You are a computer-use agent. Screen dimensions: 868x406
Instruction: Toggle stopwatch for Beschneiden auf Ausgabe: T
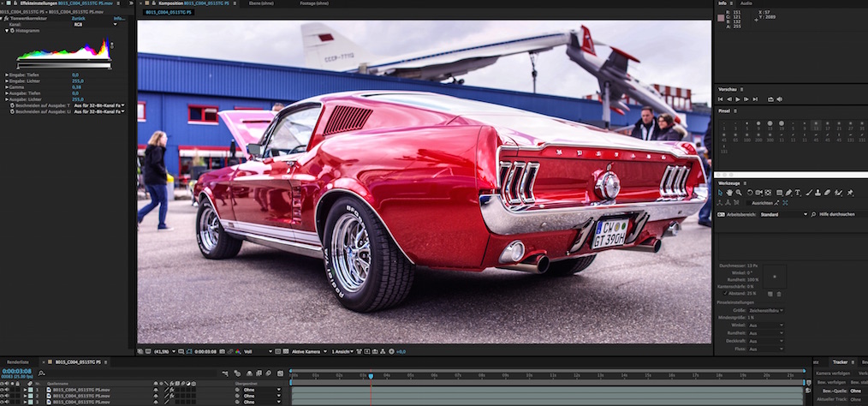pos(12,105)
